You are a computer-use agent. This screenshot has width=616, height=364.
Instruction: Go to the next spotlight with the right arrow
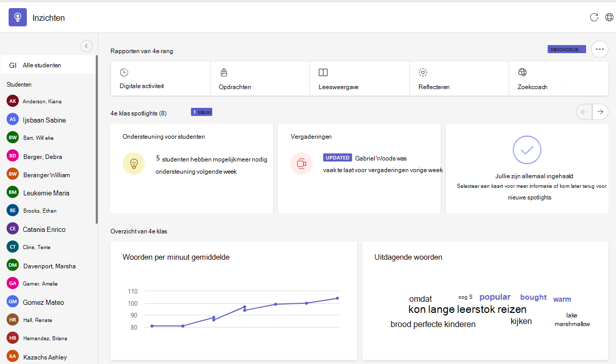pyautogui.click(x=600, y=112)
